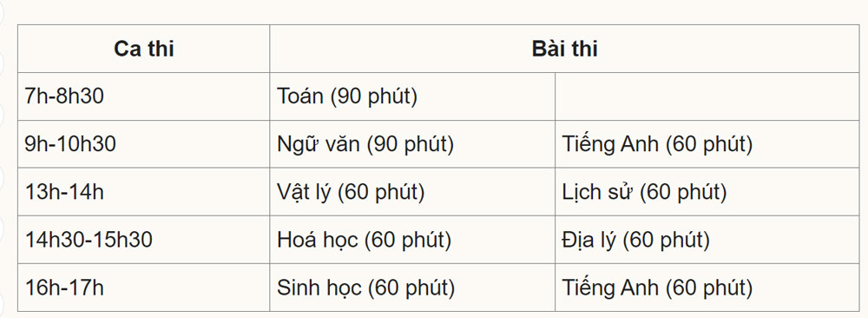Screen dimensions: 868x318
Task: Select the 14h30-15h30 time slot cell
Action: pyautogui.click(x=144, y=240)
